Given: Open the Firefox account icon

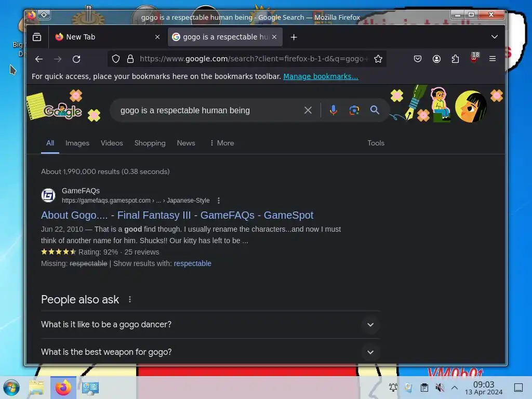Looking at the screenshot, I should click(436, 59).
